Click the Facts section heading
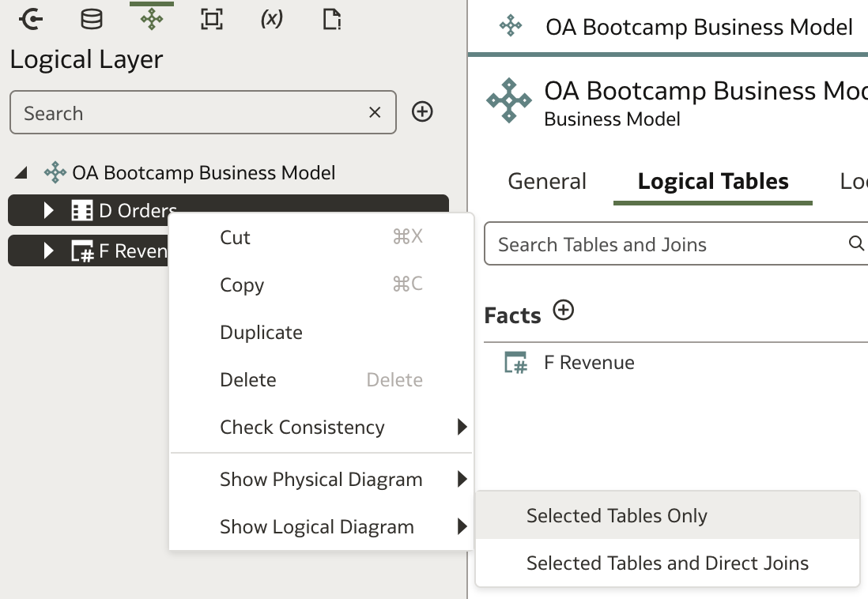This screenshot has height=599, width=868. click(x=512, y=315)
